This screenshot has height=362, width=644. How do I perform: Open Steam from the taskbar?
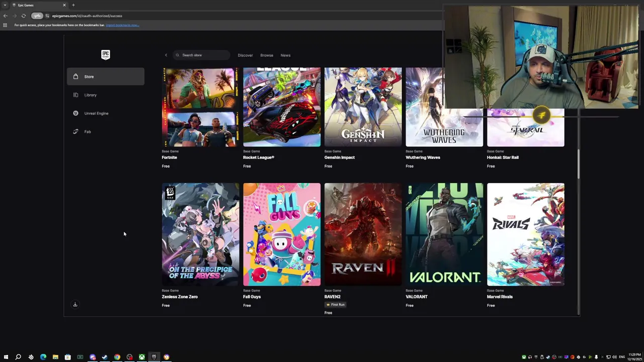click(x=105, y=357)
